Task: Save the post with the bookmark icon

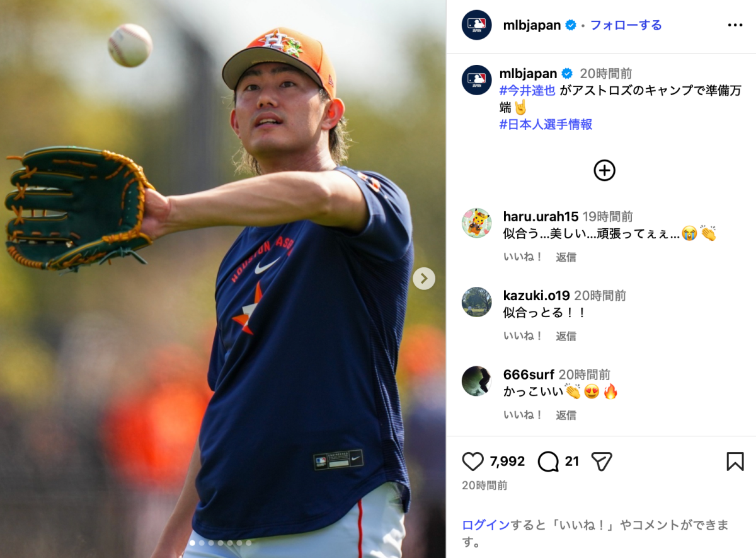Action: (735, 462)
